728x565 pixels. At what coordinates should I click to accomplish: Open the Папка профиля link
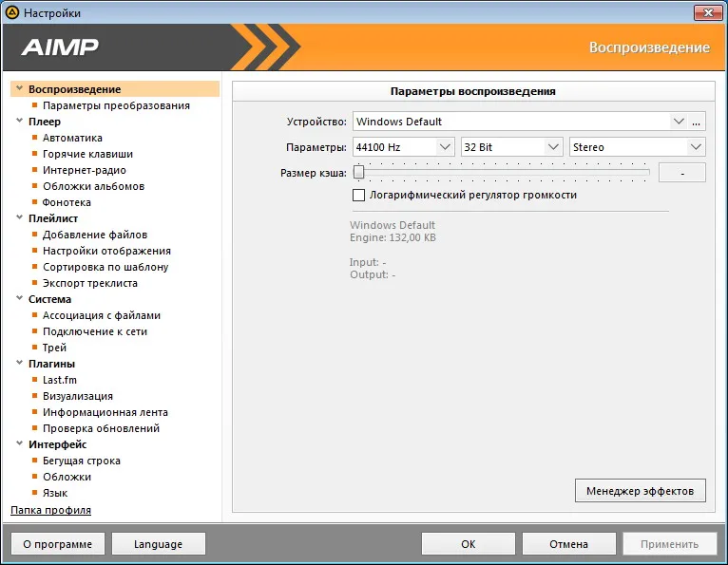(x=50, y=510)
